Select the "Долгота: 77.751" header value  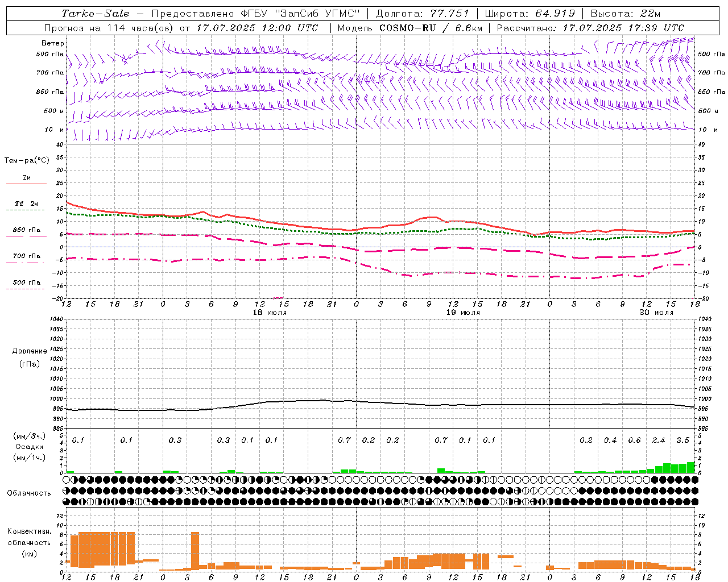click(423, 14)
